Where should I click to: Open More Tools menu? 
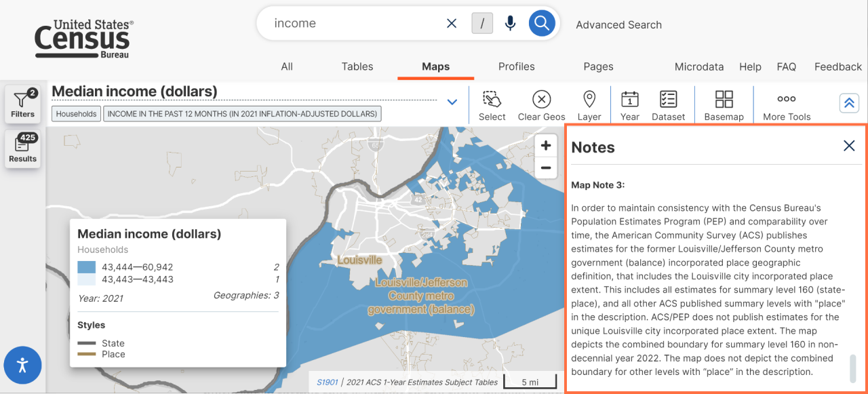(787, 106)
